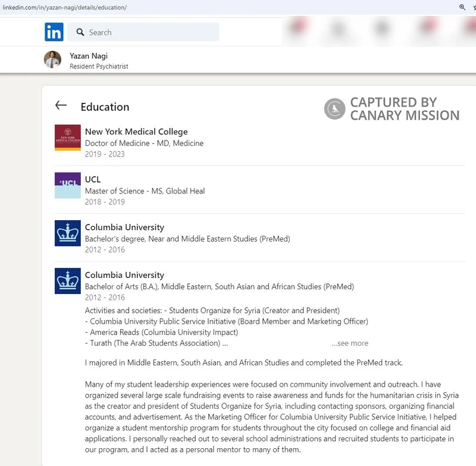
Task: Click the Doctor of Medicine degree text
Action: [145, 143]
